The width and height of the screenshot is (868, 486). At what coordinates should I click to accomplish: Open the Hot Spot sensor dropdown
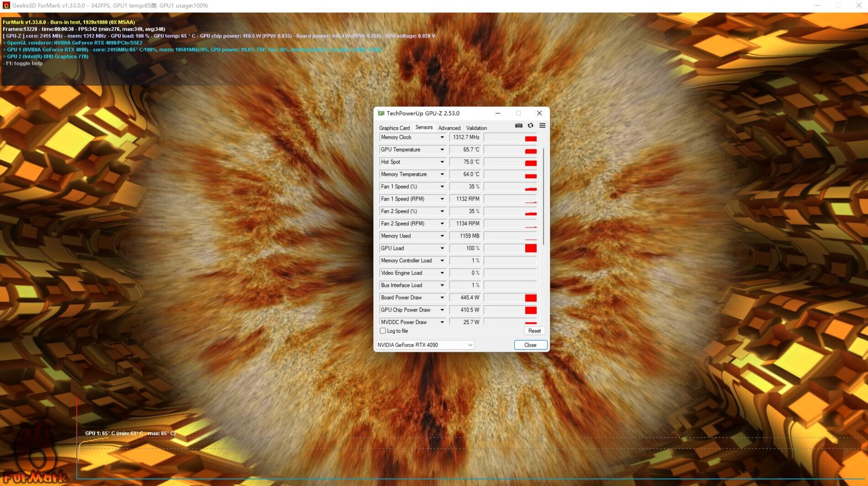tap(442, 162)
